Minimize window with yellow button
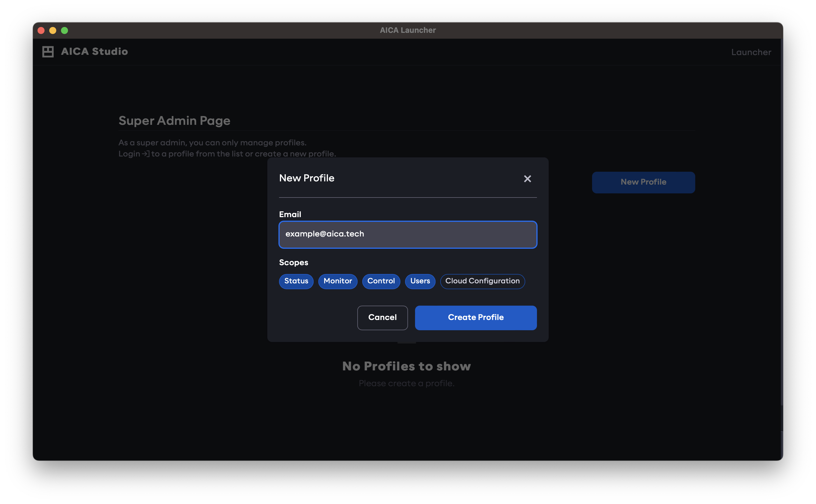Image resolution: width=816 pixels, height=504 pixels. [x=53, y=31]
